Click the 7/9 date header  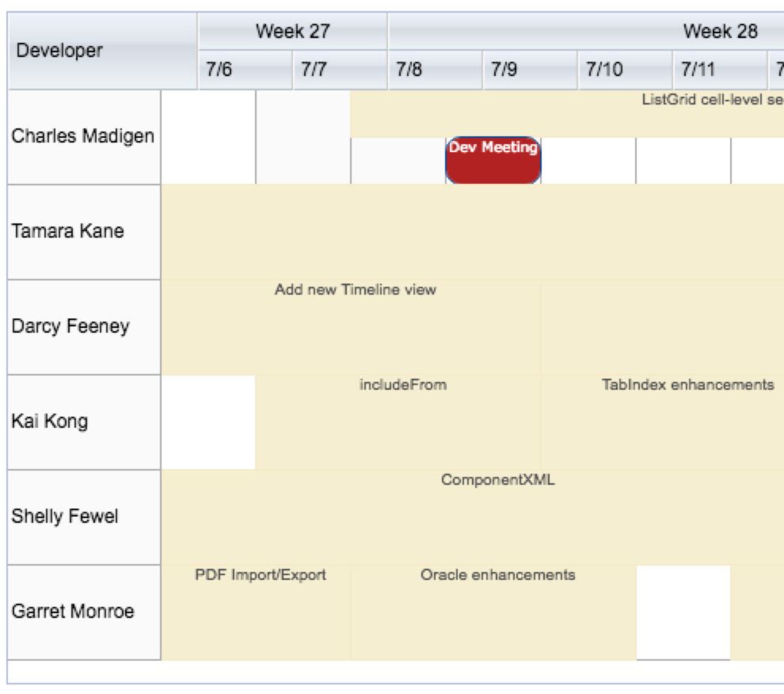[x=530, y=70]
